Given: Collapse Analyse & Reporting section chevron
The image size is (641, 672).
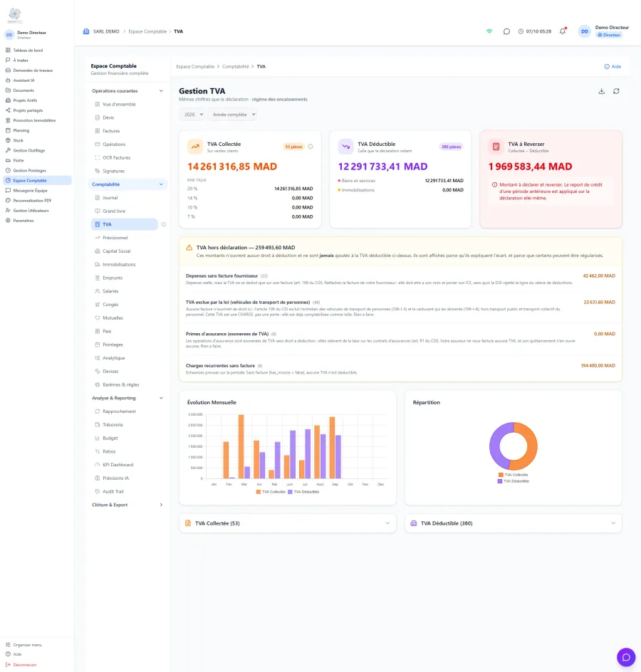Looking at the screenshot, I should pyautogui.click(x=161, y=398).
